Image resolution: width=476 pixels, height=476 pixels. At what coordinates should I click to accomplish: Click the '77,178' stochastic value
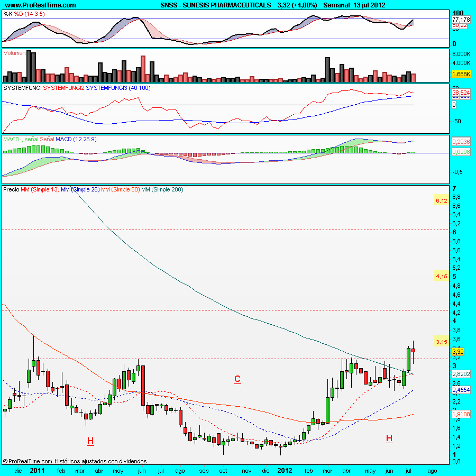click(461, 20)
